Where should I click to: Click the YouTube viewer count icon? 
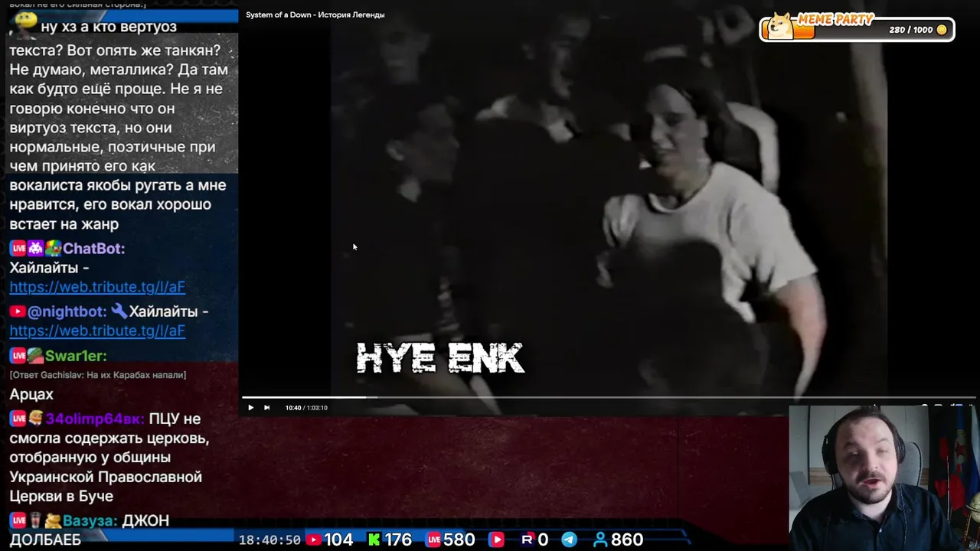point(313,540)
